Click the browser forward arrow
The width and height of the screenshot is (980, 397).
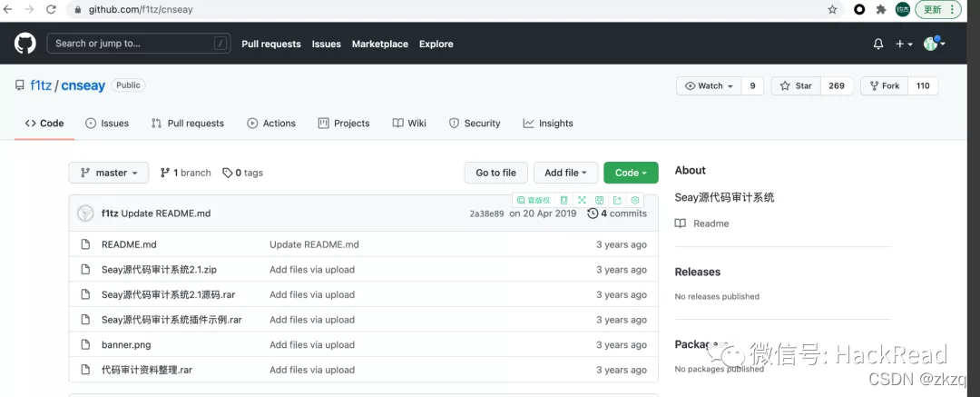coord(29,9)
